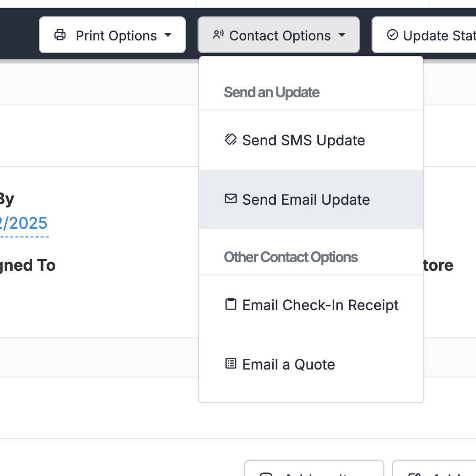Choose Send SMS Update from menu
476x476 pixels.
[304, 140]
